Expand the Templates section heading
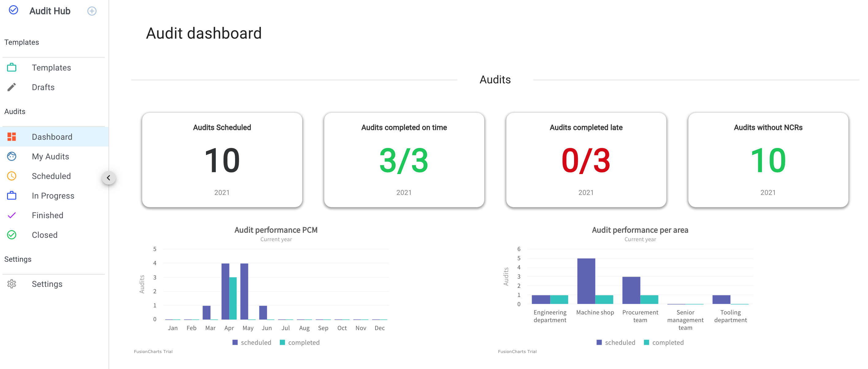The image size is (868, 369). (21, 42)
